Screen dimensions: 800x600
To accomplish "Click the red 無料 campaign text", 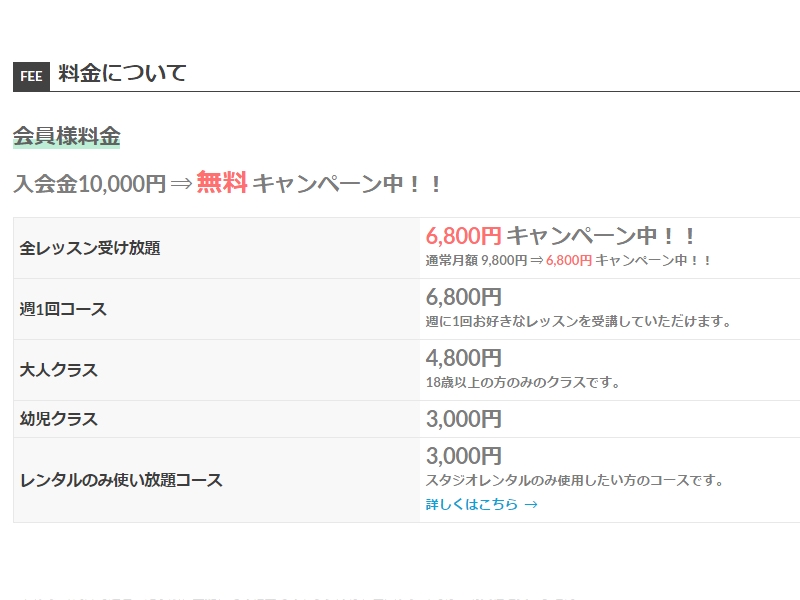I will point(221,183).
